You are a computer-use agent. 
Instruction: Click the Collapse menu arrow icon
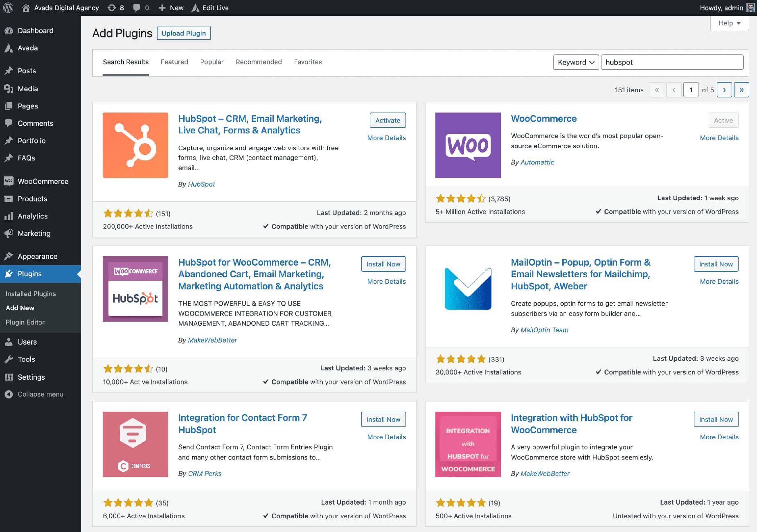(x=9, y=394)
